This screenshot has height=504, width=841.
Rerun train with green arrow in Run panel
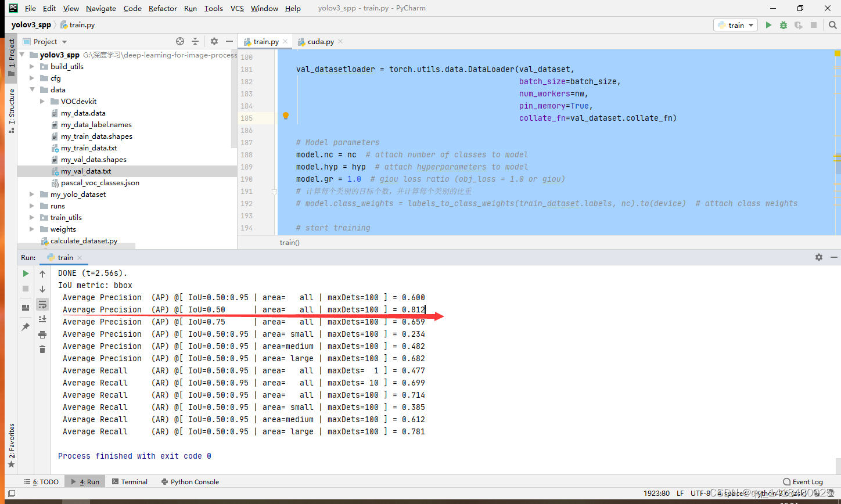point(26,273)
